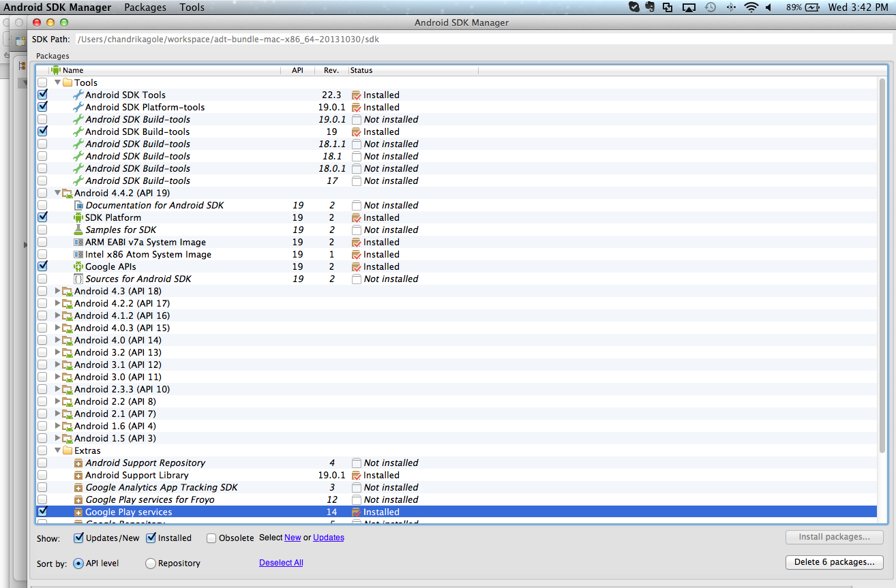Click the SDK Platform android icon
The height and width of the screenshot is (588, 896).
tap(78, 217)
